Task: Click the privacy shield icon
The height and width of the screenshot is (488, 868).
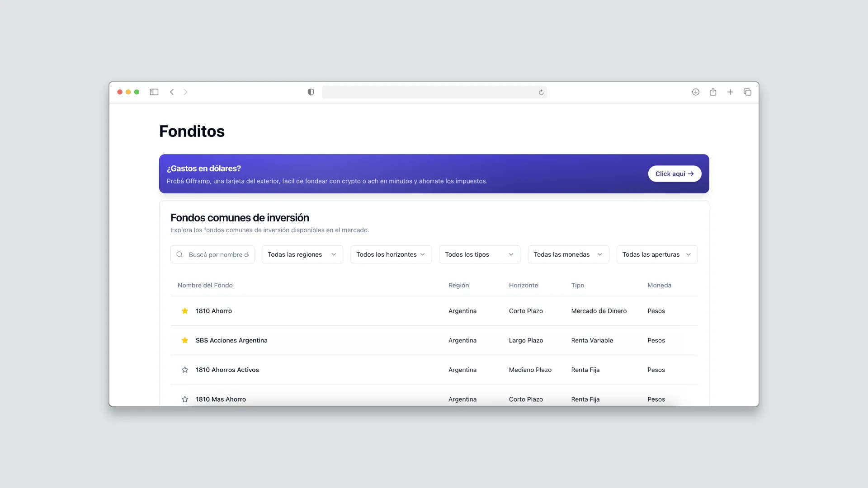Action: point(310,92)
